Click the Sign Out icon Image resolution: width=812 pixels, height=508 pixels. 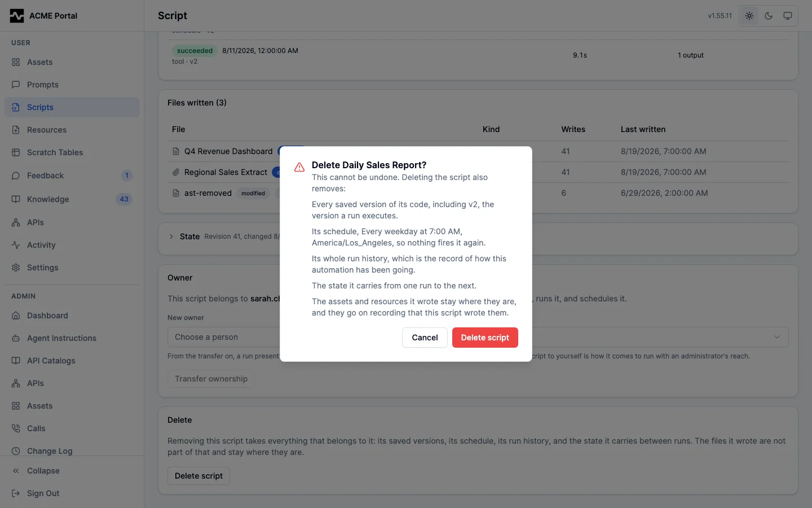(x=16, y=493)
